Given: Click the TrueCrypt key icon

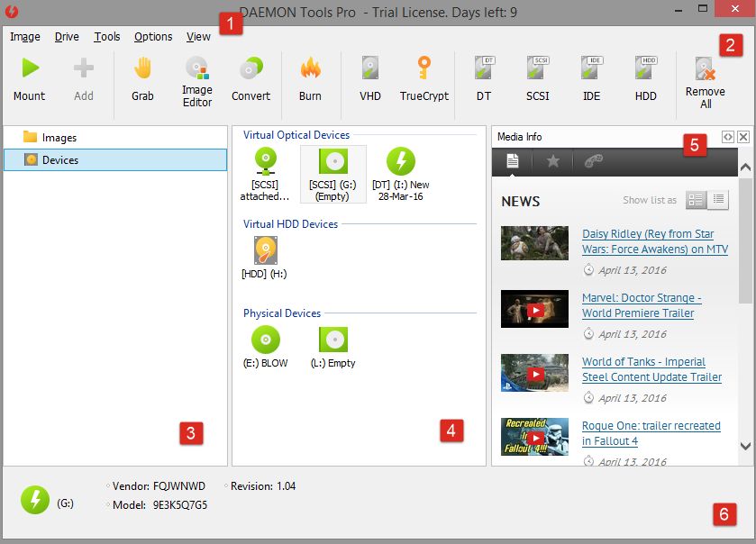Looking at the screenshot, I should click(x=424, y=68).
